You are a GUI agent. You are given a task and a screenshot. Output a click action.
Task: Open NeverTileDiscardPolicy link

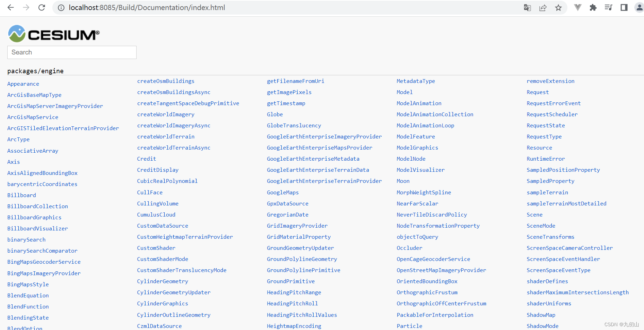[x=432, y=215]
